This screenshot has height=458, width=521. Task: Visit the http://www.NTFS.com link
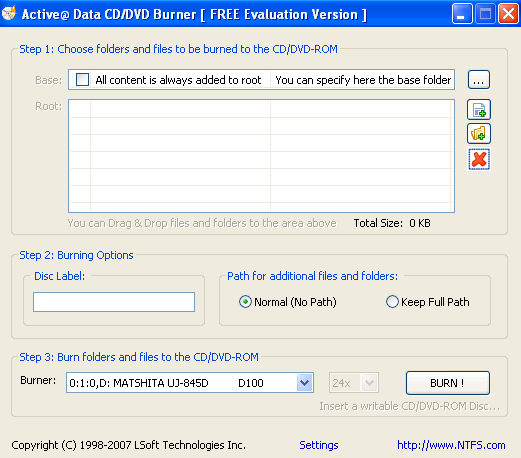click(x=451, y=445)
